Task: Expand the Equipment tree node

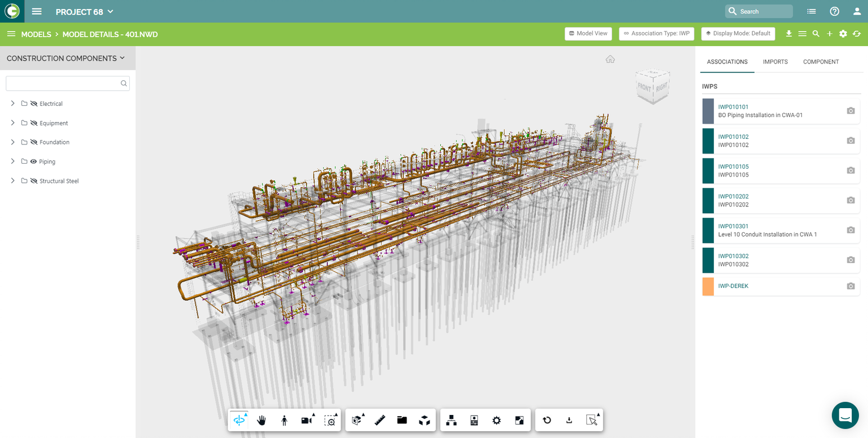Action: tap(12, 123)
